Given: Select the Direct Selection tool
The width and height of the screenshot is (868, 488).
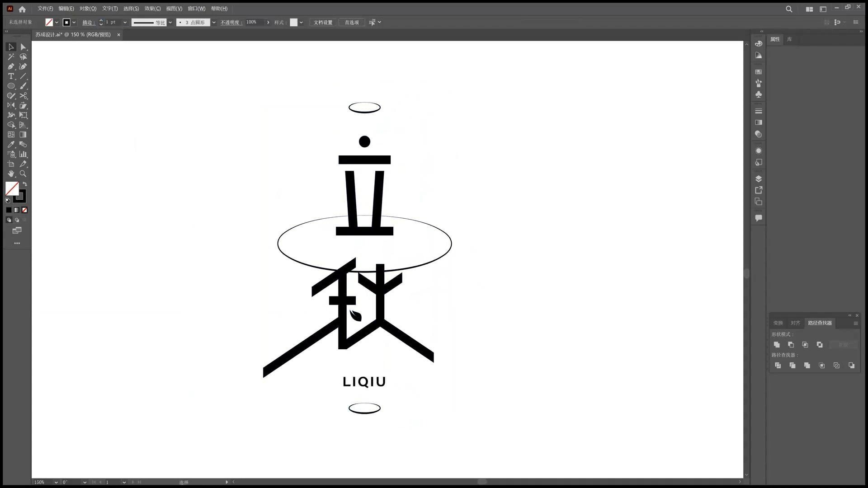Looking at the screenshot, I should pos(23,47).
